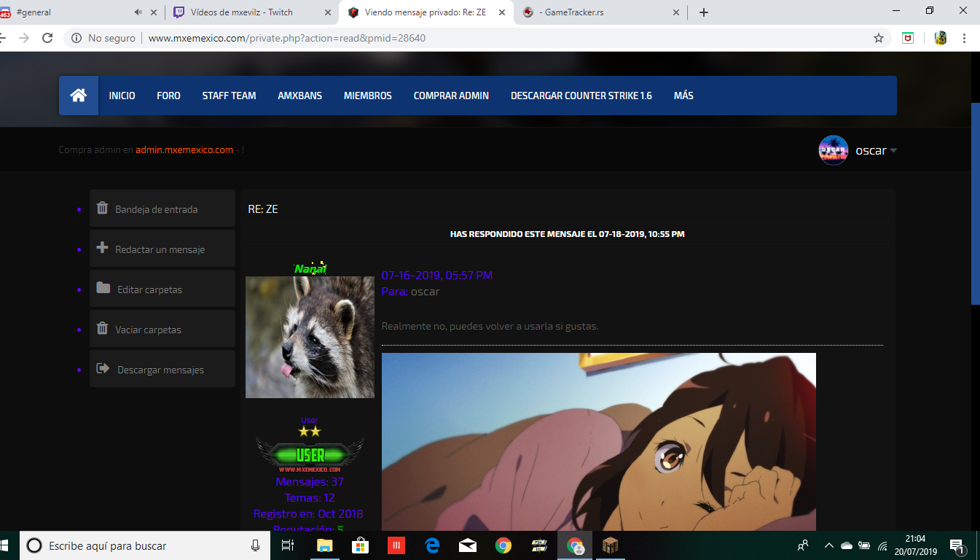Screen dimensions: 980x560
Task: Click the raccoon profile picture
Action: click(310, 337)
